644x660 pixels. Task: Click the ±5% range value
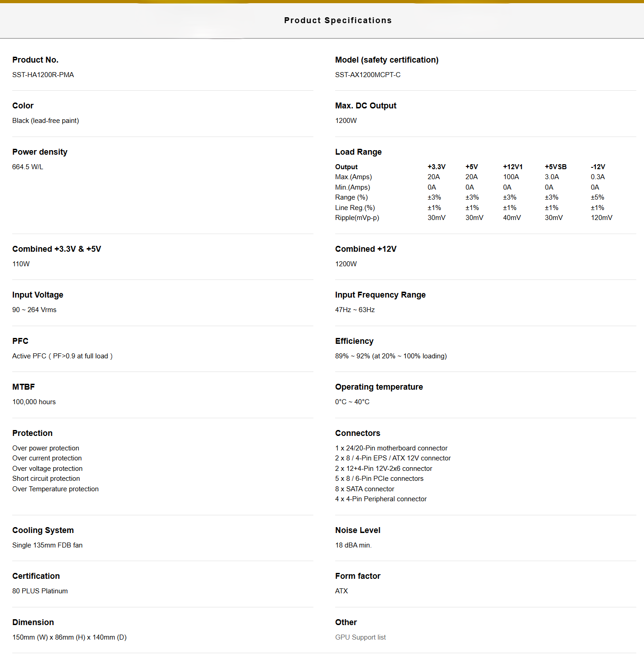(x=597, y=197)
